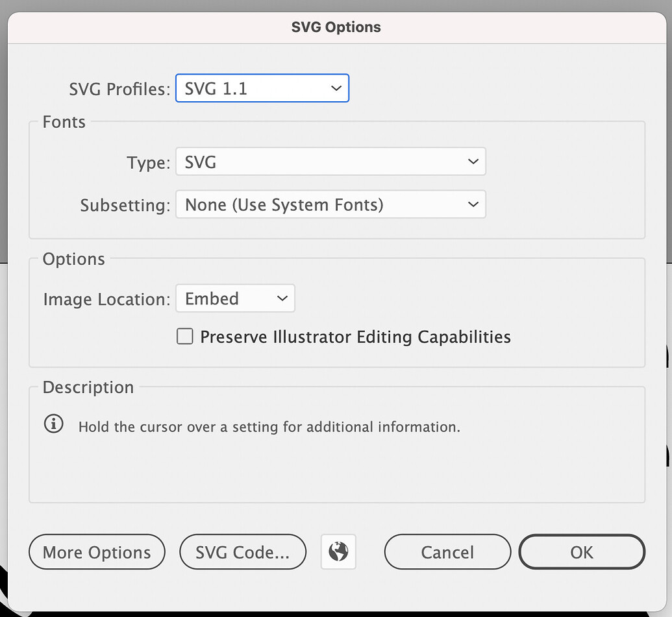The height and width of the screenshot is (617, 672).
Task: Click the arrow on the Type combo box
Action: click(x=473, y=162)
